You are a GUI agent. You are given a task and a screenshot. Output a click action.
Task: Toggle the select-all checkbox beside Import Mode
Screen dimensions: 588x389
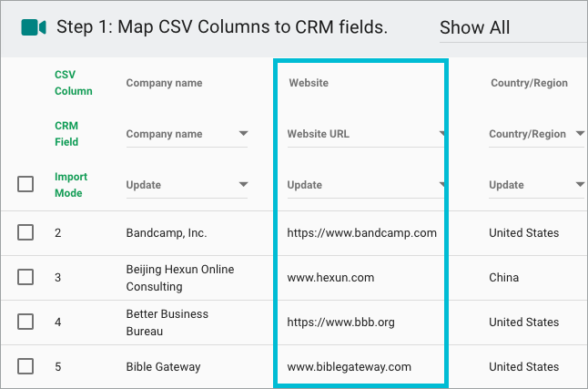25,184
